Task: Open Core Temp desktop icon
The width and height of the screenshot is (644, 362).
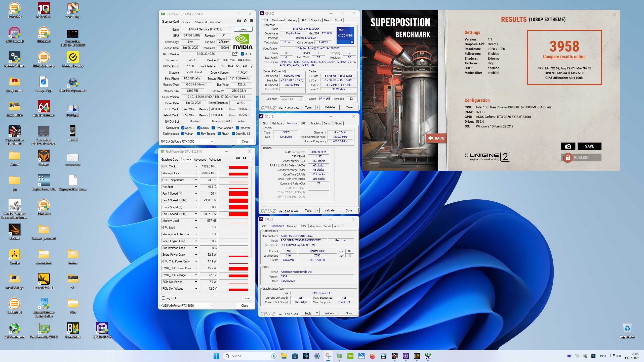Action: 73,10
